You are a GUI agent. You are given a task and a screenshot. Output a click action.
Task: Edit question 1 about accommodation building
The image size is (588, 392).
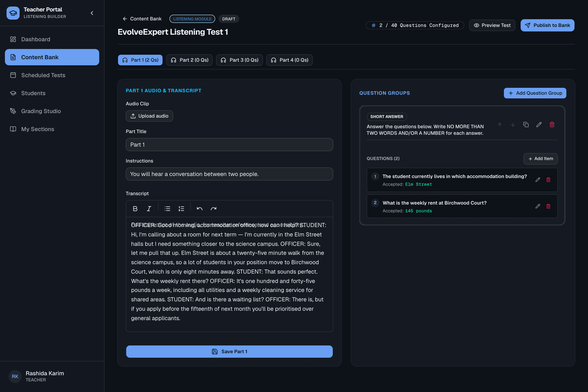pos(538,180)
